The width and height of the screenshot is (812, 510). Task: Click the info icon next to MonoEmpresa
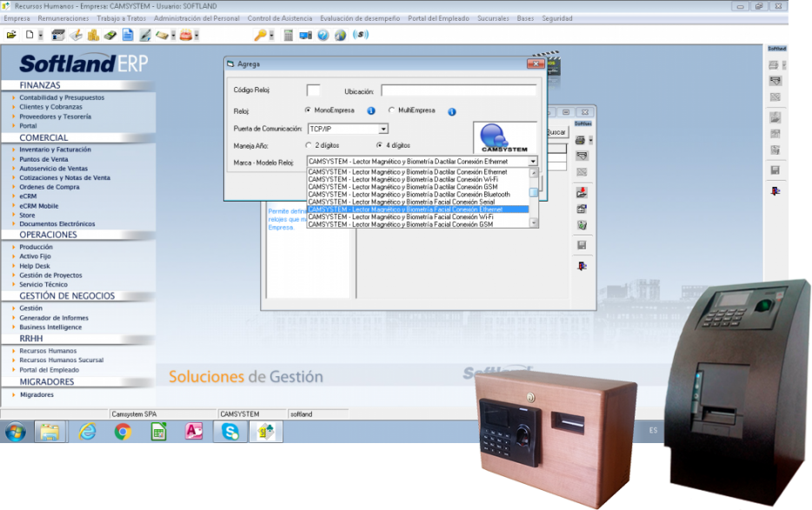click(x=370, y=111)
